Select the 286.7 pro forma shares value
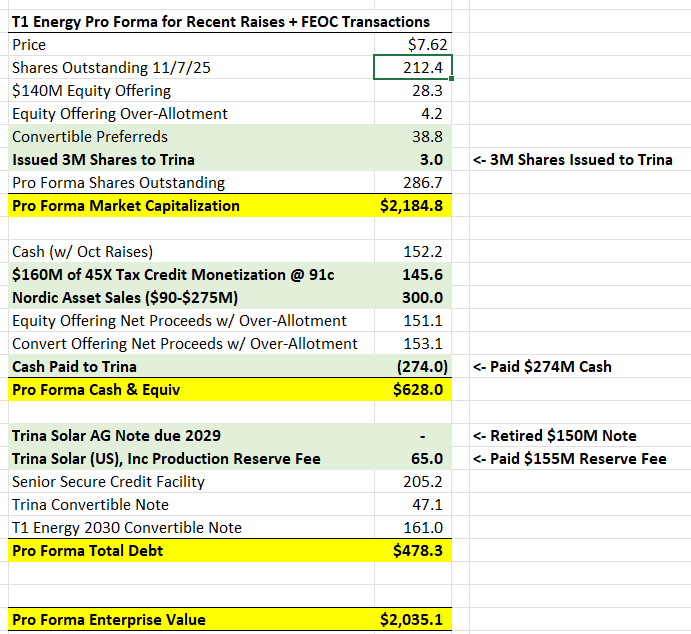Screen dimensions: 691x634 tap(423, 182)
